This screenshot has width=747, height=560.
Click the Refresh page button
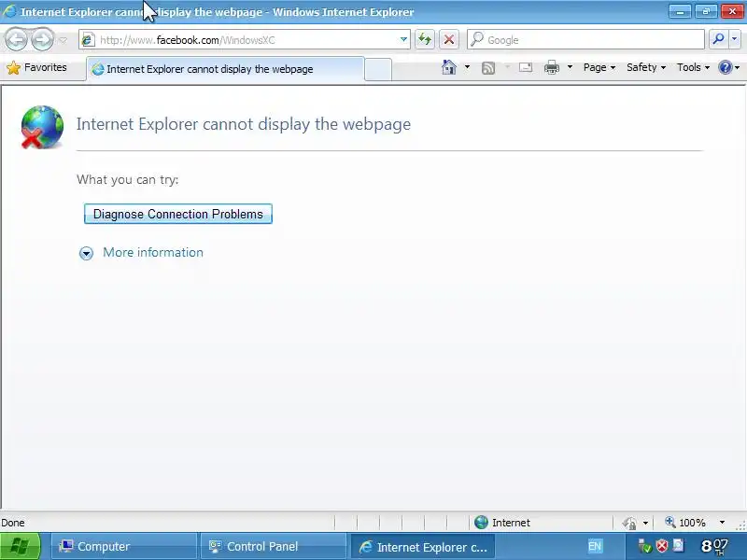425,39
